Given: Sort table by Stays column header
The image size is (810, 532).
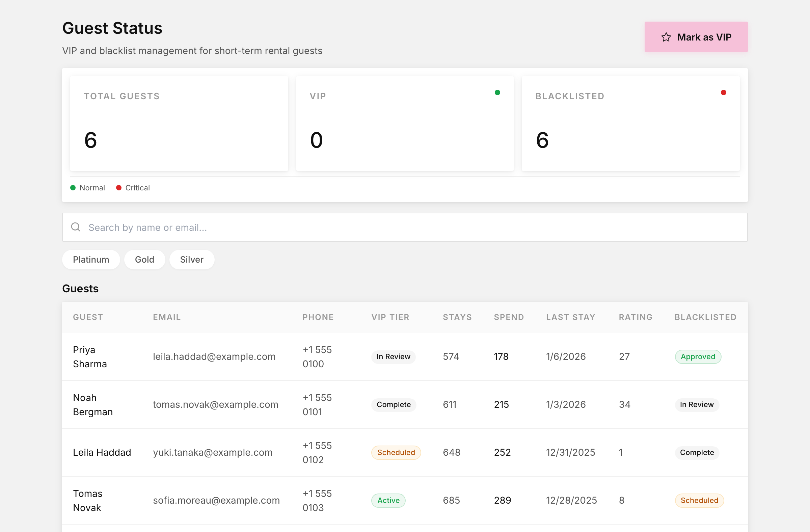Looking at the screenshot, I should (x=457, y=317).
